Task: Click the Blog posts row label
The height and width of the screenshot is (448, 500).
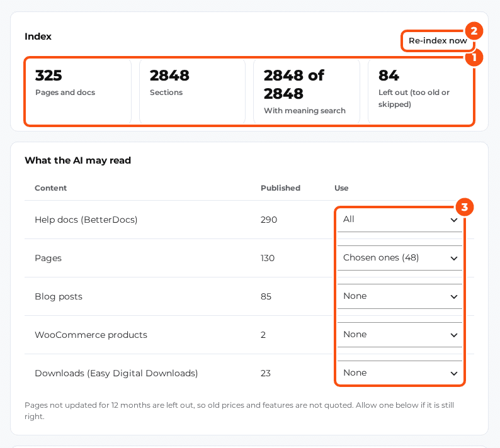Action: click(59, 296)
